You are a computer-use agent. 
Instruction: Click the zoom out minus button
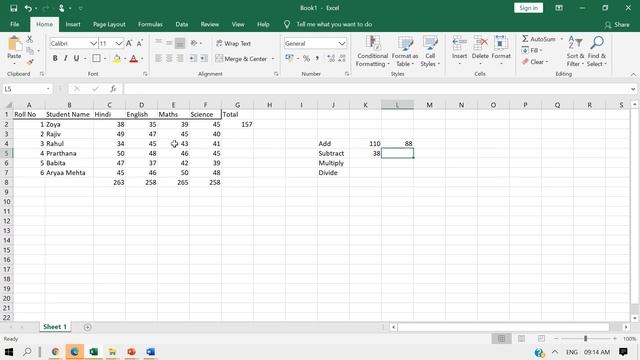[556, 339]
